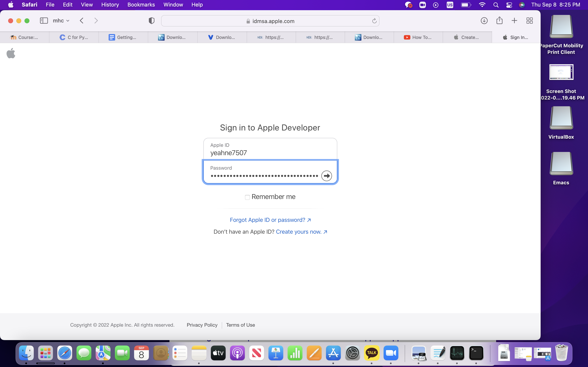588x367 pixels.
Task: Open the Bookmarks menu
Action: (x=141, y=5)
